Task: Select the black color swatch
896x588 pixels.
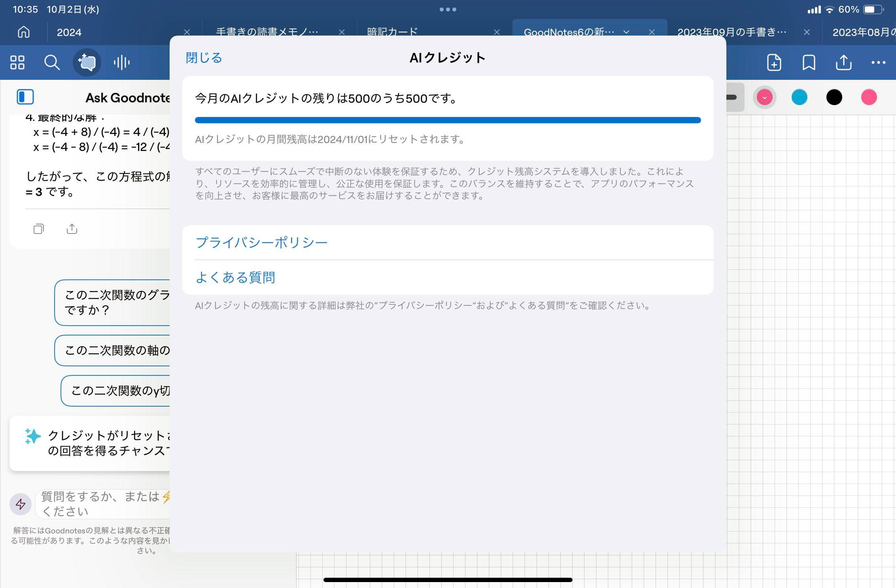Action: point(834,97)
